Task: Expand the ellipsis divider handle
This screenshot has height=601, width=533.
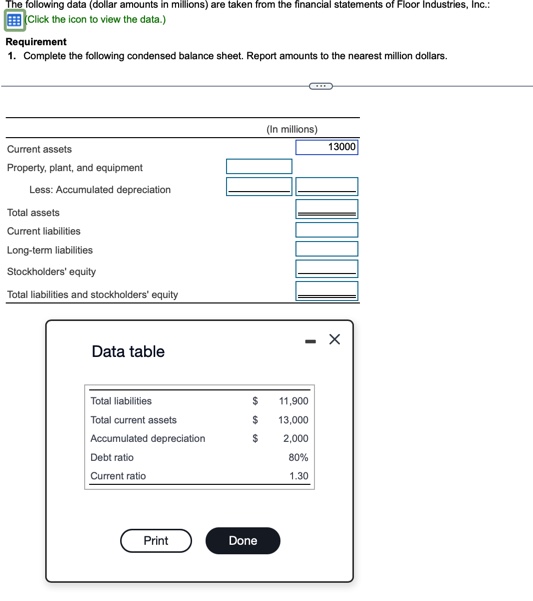Action: (x=321, y=86)
